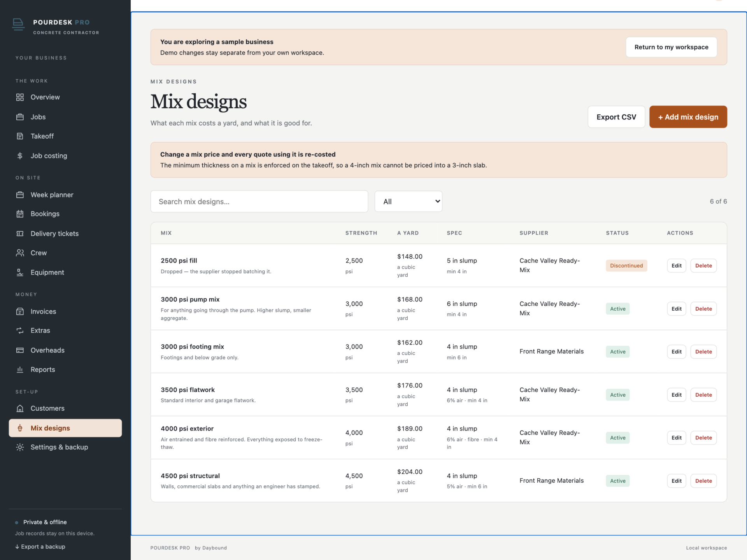Image resolution: width=747 pixels, height=560 pixels.
Task: Delete the 3500 psi flatwork mix
Action: (703, 395)
